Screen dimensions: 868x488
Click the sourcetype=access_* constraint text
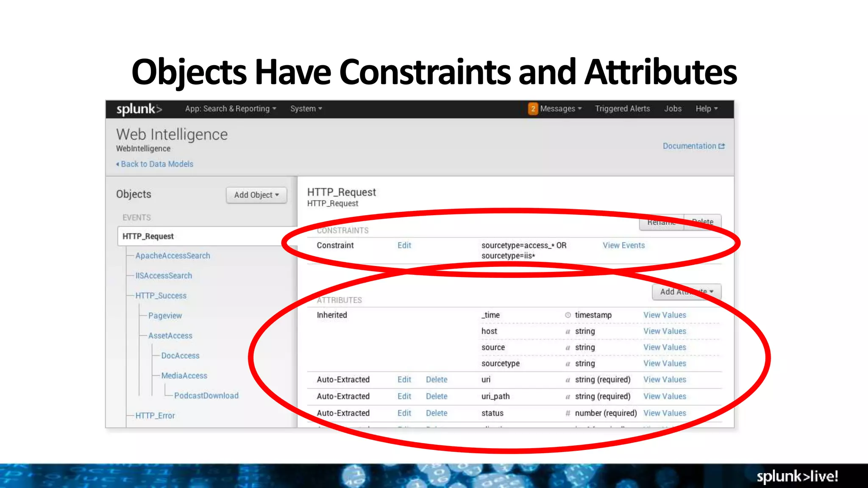pyautogui.click(x=524, y=250)
